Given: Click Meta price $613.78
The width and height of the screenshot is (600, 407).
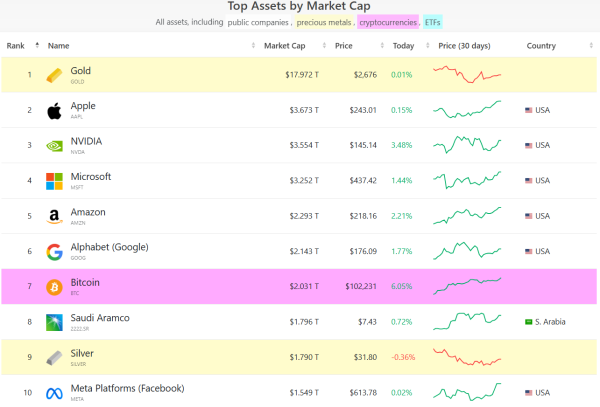Looking at the screenshot, I should tap(363, 393).
